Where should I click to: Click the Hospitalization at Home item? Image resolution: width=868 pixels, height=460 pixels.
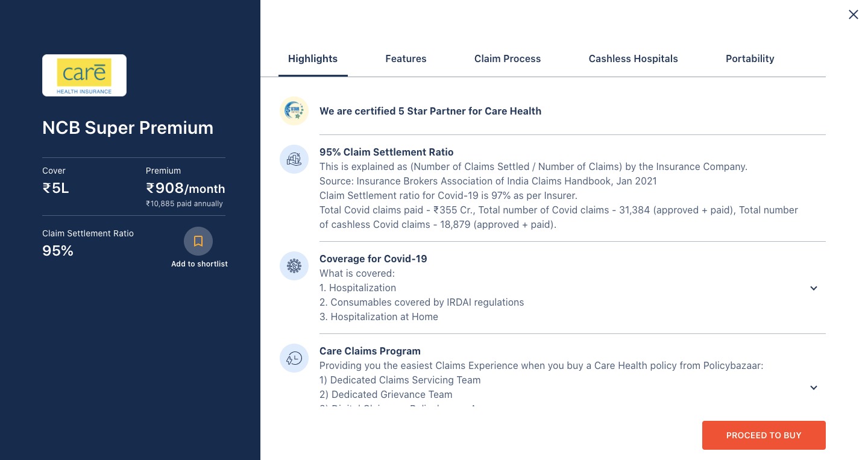click(x=379, y=317)
